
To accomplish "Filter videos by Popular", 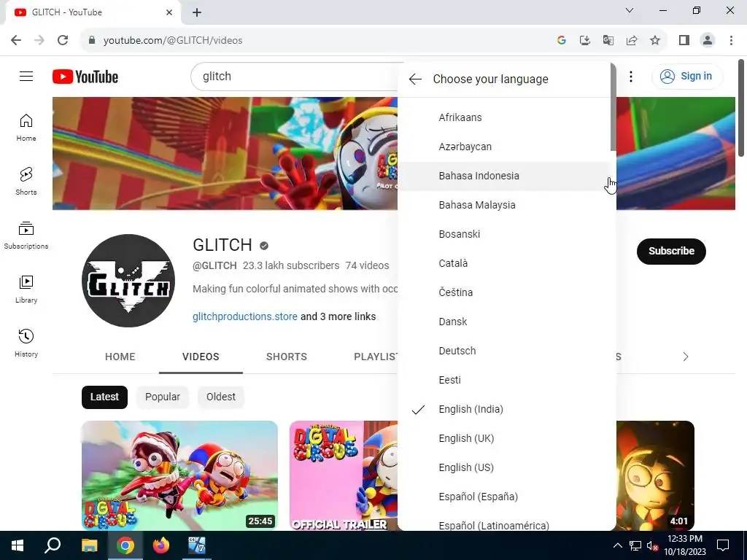I will coord(163,397).
